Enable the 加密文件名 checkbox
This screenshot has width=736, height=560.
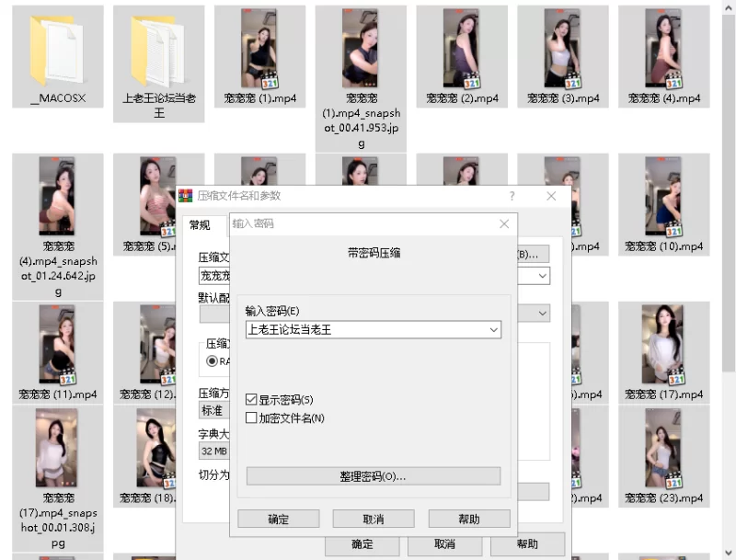coord(252,418)
